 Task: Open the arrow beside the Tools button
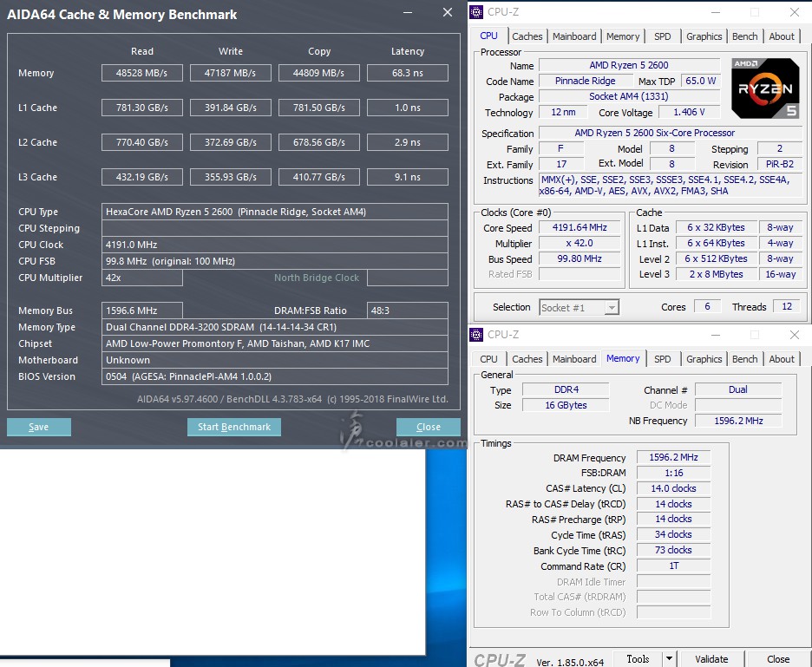click(669, 658)
